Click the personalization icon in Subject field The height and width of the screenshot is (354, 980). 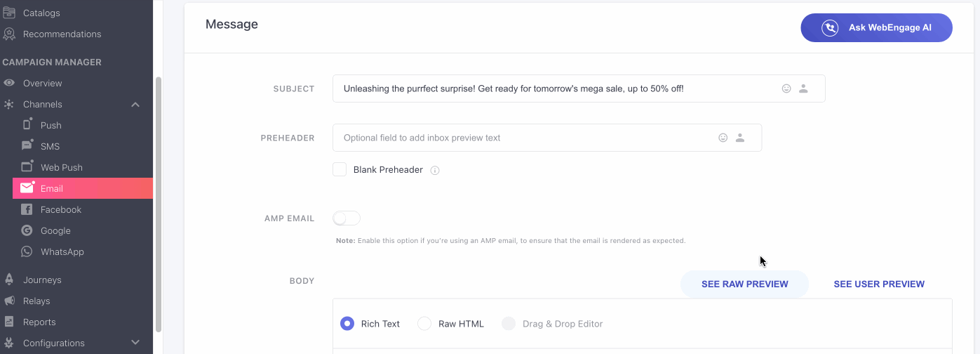pos(803,88)
